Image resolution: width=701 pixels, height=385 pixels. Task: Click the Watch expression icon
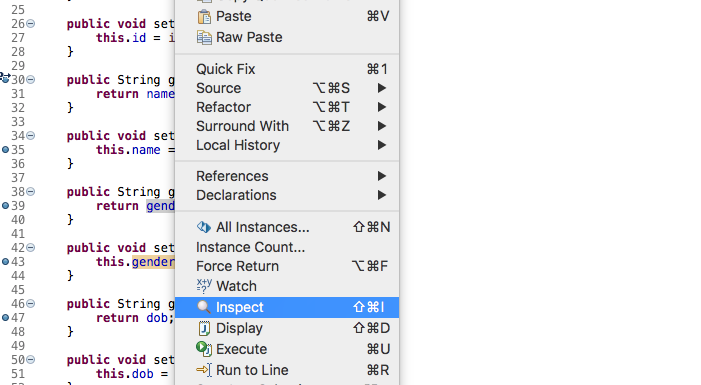pyautogui.click(x=204, y=286)
